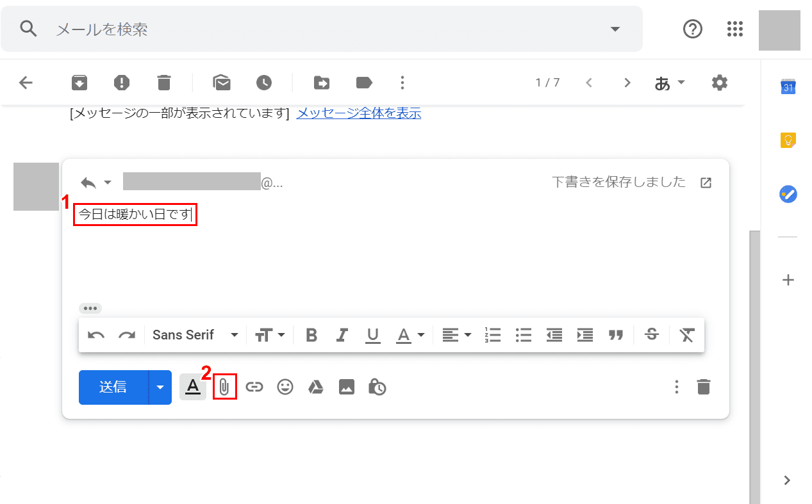Click the 送信 send button
Viewport: 812px width, 504px height.
[113, 387]
